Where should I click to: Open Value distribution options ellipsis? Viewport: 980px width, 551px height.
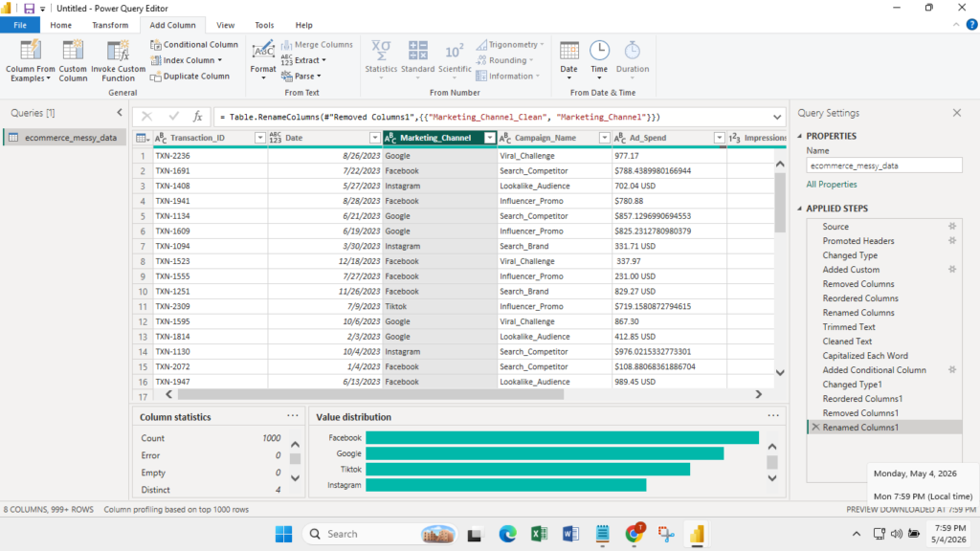pos(773,415)
